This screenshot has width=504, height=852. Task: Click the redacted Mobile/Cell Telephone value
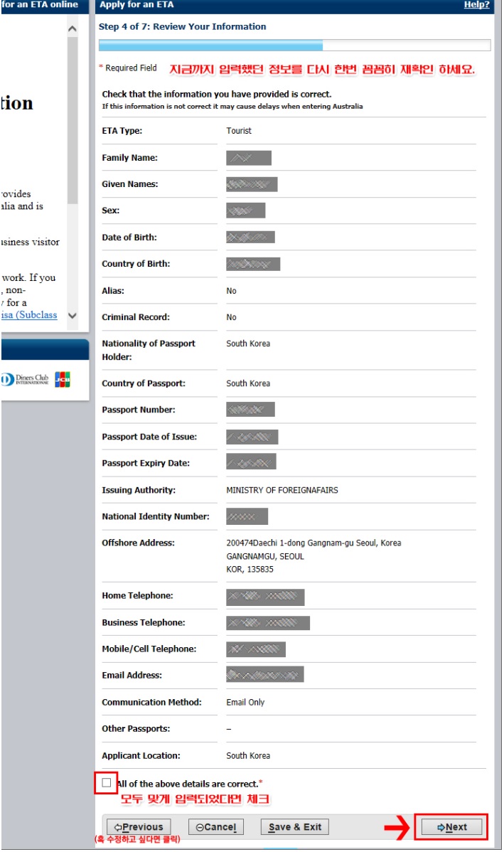[256, 649]
